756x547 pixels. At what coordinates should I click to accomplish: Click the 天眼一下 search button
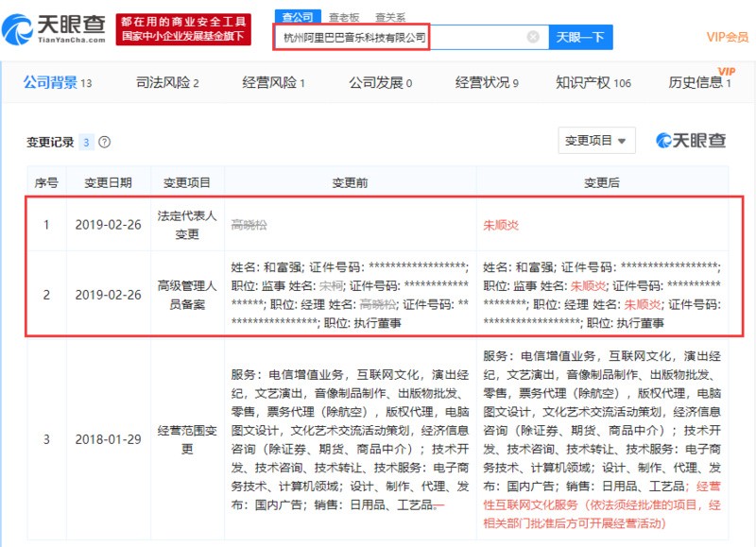(x=579, y=37)
